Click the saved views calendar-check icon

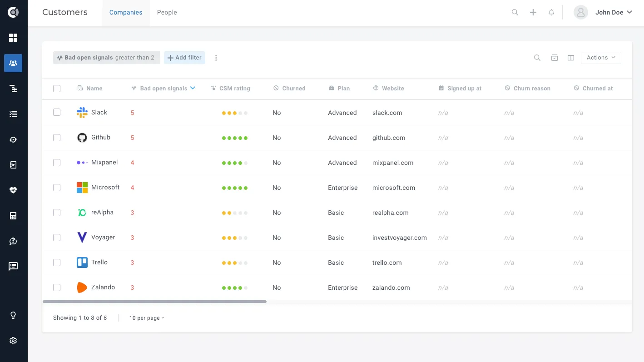[x=555, y=58]
